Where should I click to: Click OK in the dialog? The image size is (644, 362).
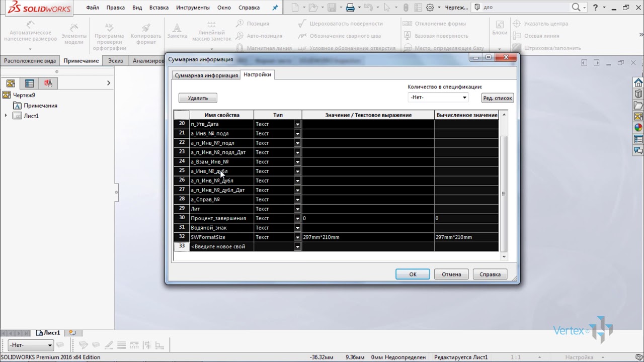click(x=413, y=274)
